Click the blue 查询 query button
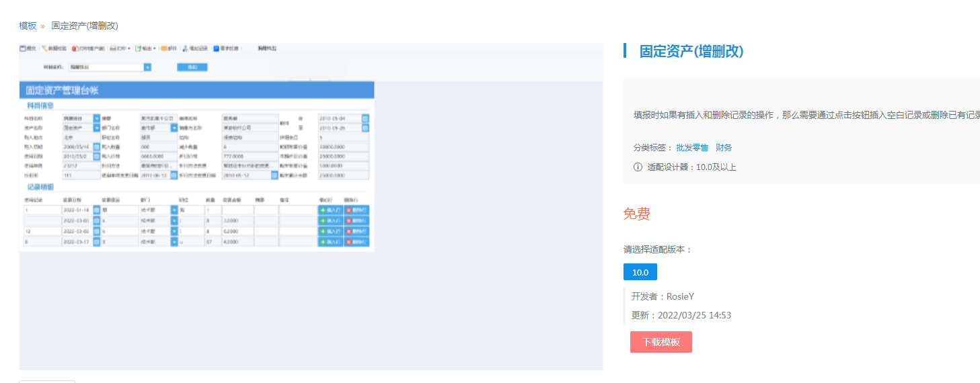Screen dimensions: 980x383 tap(192, 67)
